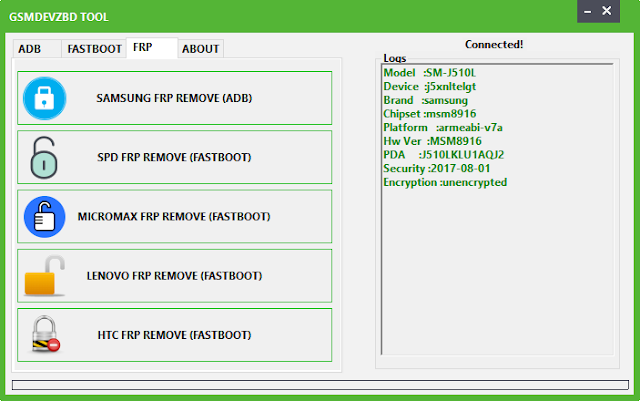
Task: Switch to the ADB tab
Action: click(x=37, y=49)
